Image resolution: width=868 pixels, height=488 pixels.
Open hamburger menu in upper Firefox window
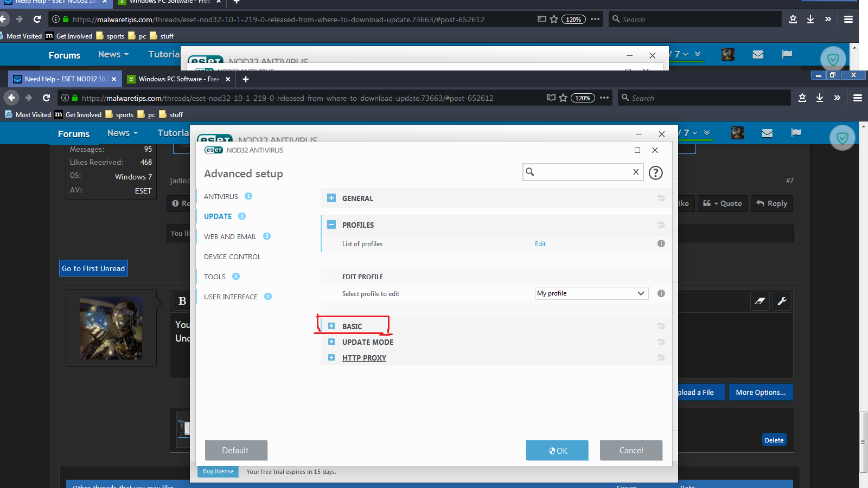pyautogui.click(x=848, y=19)
